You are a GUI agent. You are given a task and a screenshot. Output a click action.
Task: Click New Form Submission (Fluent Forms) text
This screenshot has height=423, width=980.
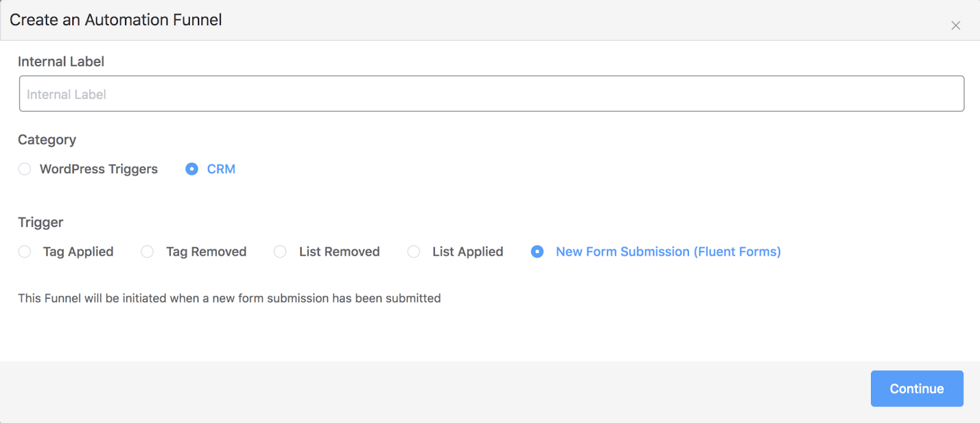[668, 252]
